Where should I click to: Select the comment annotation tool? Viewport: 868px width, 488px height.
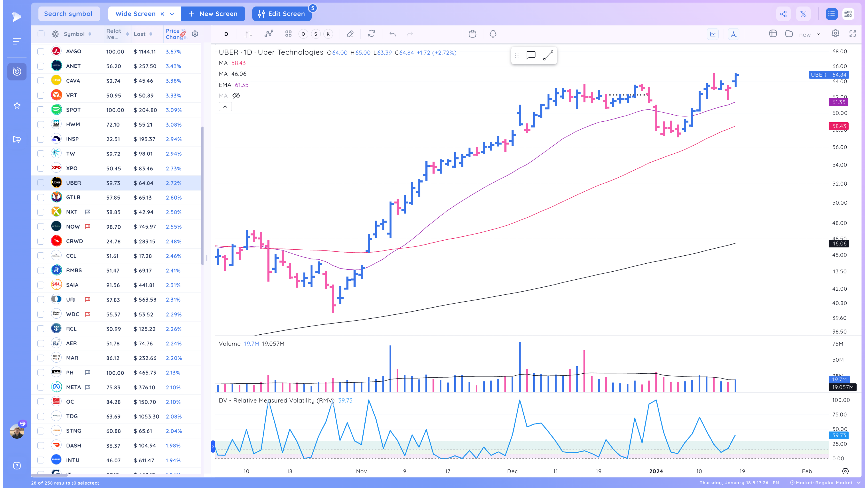pyautogui.click(x=531, y=55)
